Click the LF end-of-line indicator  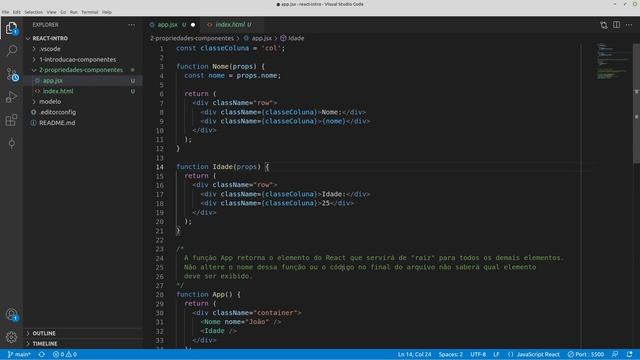point(496,354)
